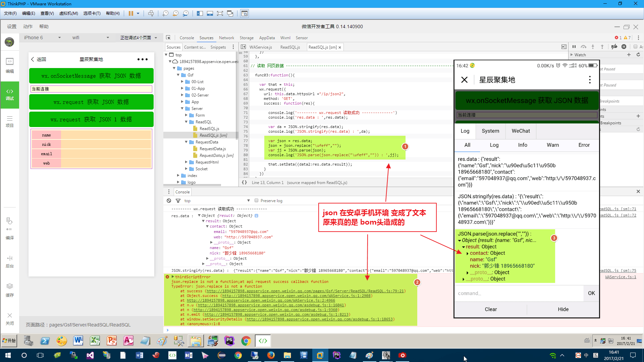Image resolution: width=644 pixels, height=362 pixels.
Task: Click the clear console icon
Action: point(169,200)
